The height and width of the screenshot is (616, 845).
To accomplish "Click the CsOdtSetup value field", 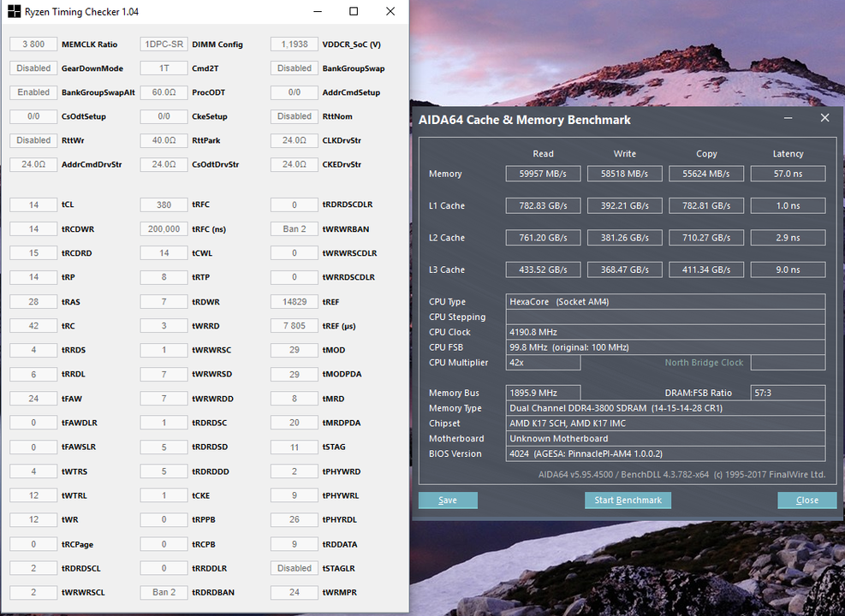I will pyautogui.click(x=33, y=116).
